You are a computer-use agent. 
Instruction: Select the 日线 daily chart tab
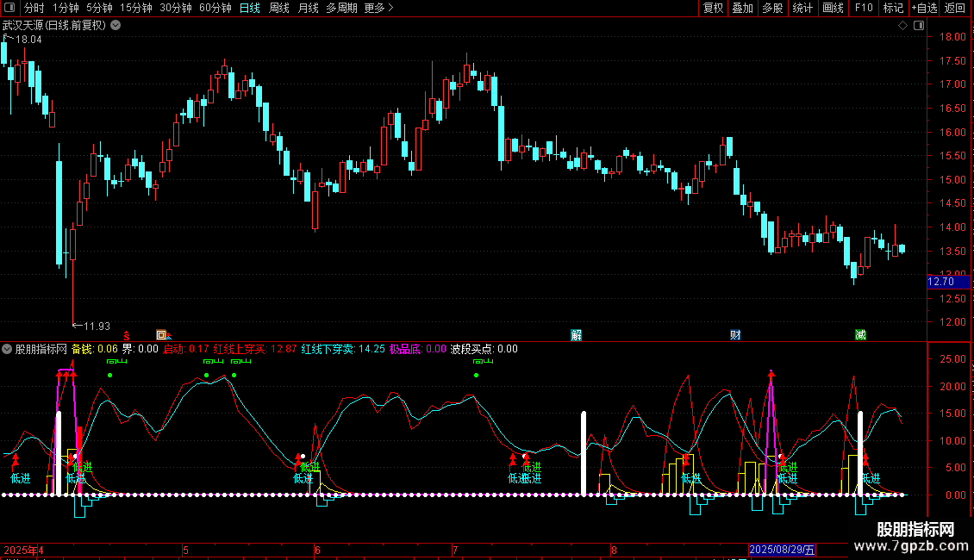coord(250,8)
